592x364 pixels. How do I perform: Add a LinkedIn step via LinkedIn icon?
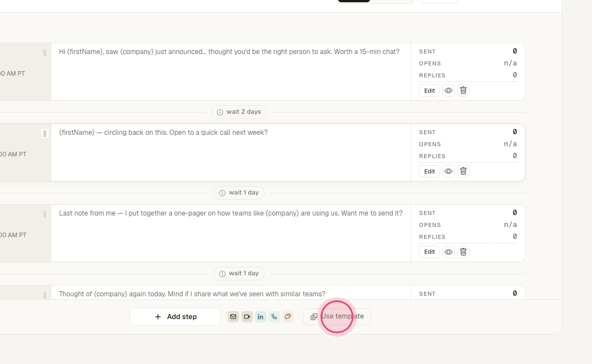click(261, 317)
